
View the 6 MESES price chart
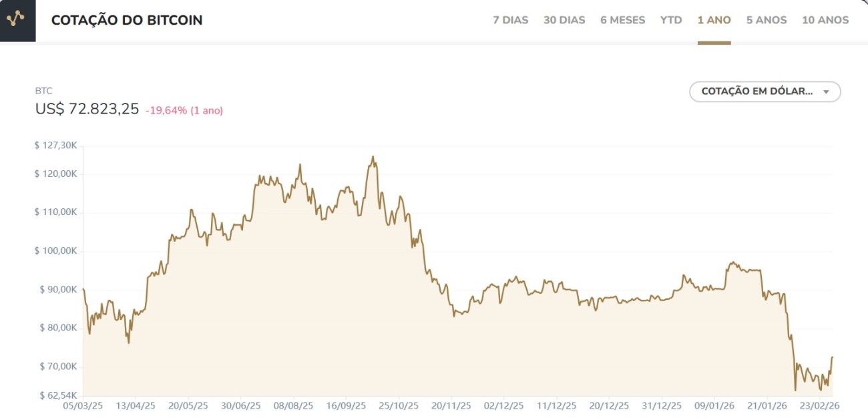click(x=622, y=20)
